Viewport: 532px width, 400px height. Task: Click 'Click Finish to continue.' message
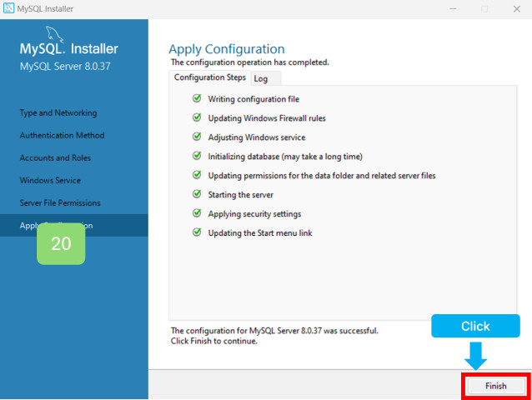[x=213, y=341]
